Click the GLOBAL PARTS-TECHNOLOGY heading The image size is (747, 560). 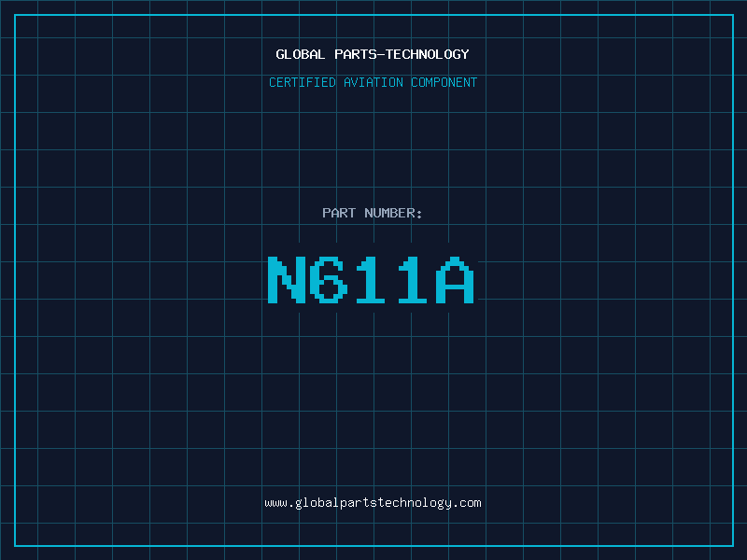373,54
